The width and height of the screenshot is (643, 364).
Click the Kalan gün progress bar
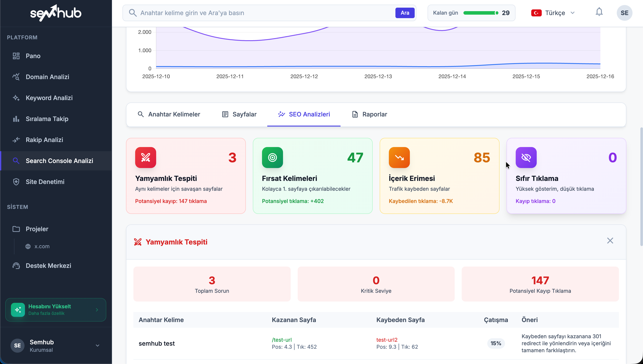click(x=480, y=13)
